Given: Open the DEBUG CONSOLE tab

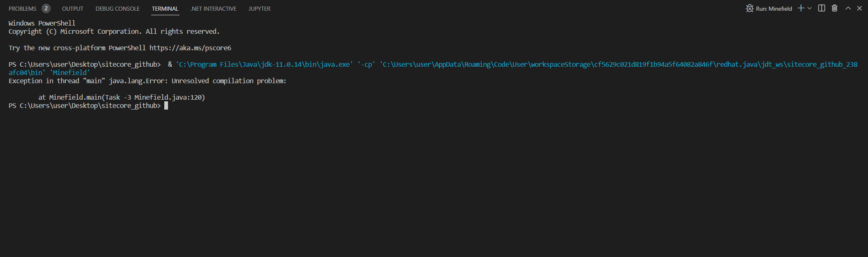Looking at the screenshot, I should (x=117, y=8).
